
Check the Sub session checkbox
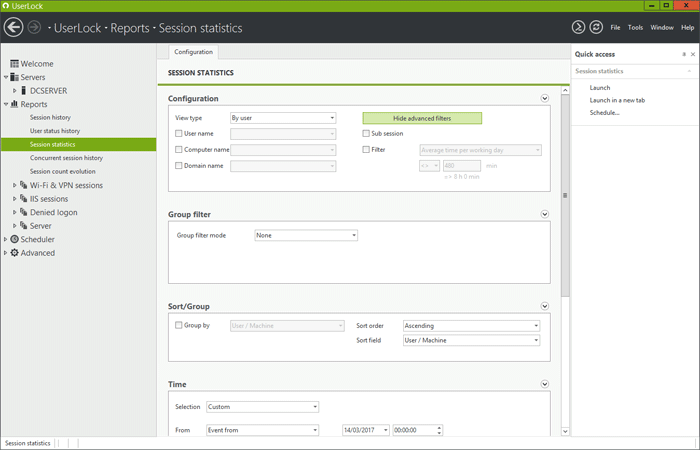pyautogui.click(x=366, y=133)
